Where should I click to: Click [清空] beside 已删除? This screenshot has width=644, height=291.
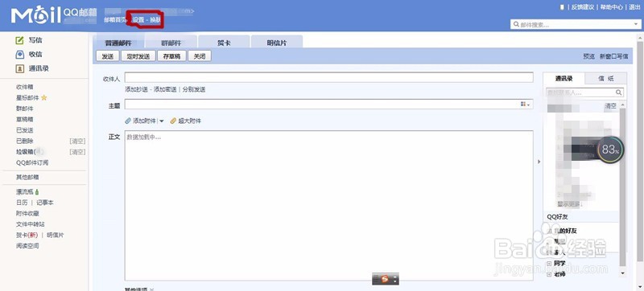pos(77,141)
